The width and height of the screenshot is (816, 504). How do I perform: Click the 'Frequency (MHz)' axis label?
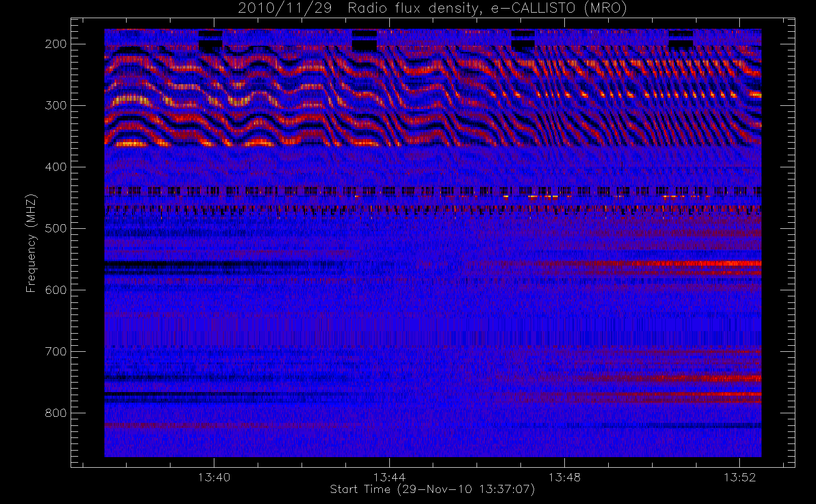31,243
